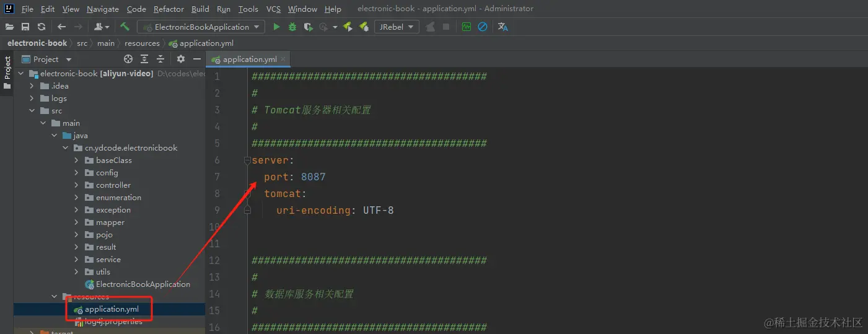The image size is (868, 334).
Task: Click the blue circle-slash icon
Action: [x=483, y=27]
